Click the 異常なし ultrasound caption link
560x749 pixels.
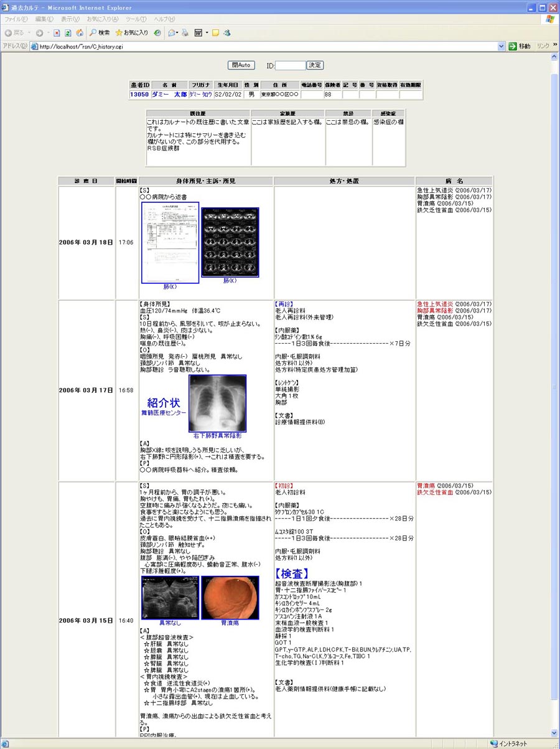pos(170,623)
